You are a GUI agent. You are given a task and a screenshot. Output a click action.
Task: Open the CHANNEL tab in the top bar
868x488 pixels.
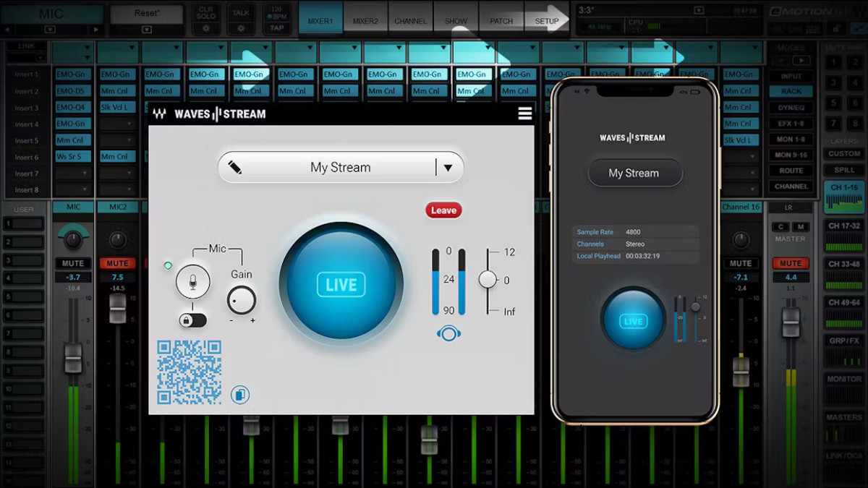coord(410,21)
